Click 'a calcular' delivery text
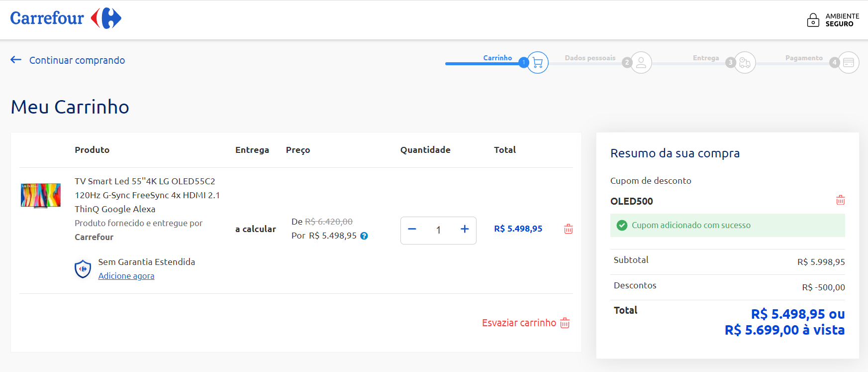The image size is (868, 372). pyautogui.click(x=256, y=229)
